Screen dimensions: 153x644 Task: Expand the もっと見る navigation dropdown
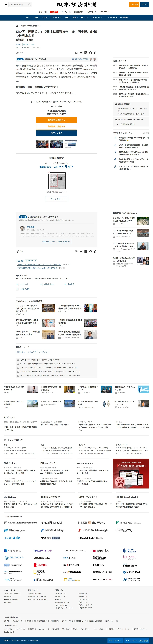point(98,18)
